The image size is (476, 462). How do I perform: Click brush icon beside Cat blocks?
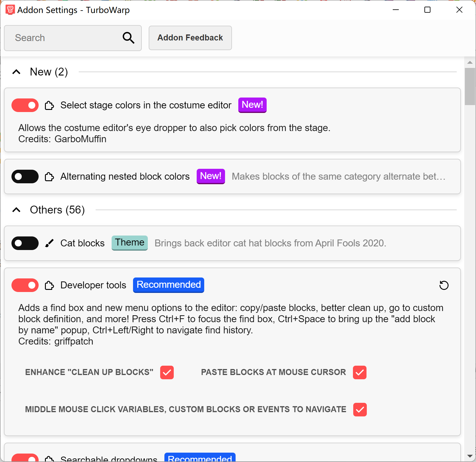[x=49, y=243]
